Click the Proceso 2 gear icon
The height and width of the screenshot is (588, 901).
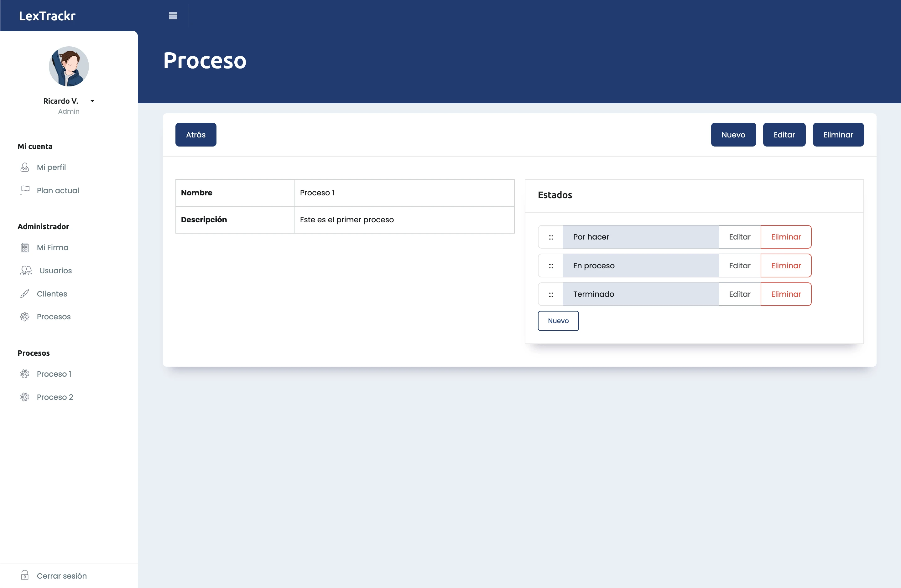pyautogui.click(x=25, y=397)
